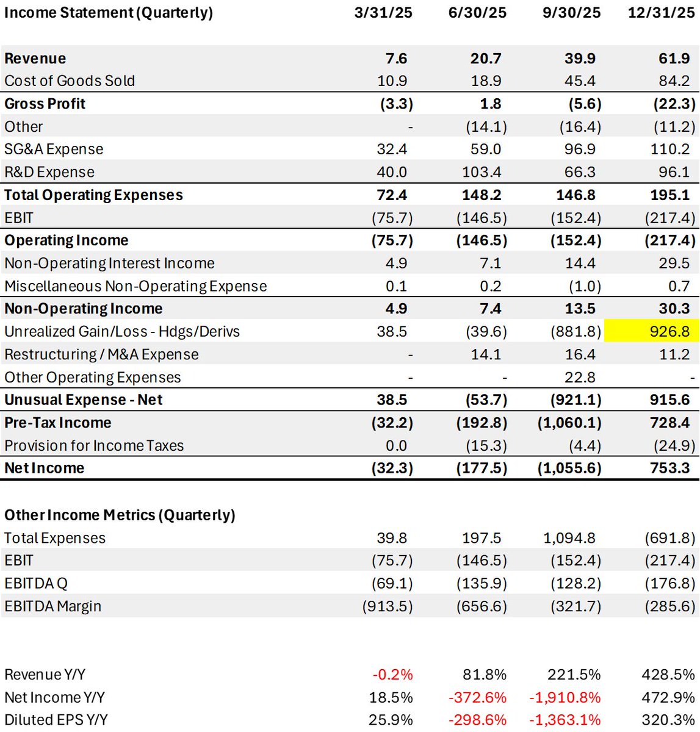The width and height of the screenshot is (700, 732).
Task: Click the Revenue row label
Action: pos(35,59)
